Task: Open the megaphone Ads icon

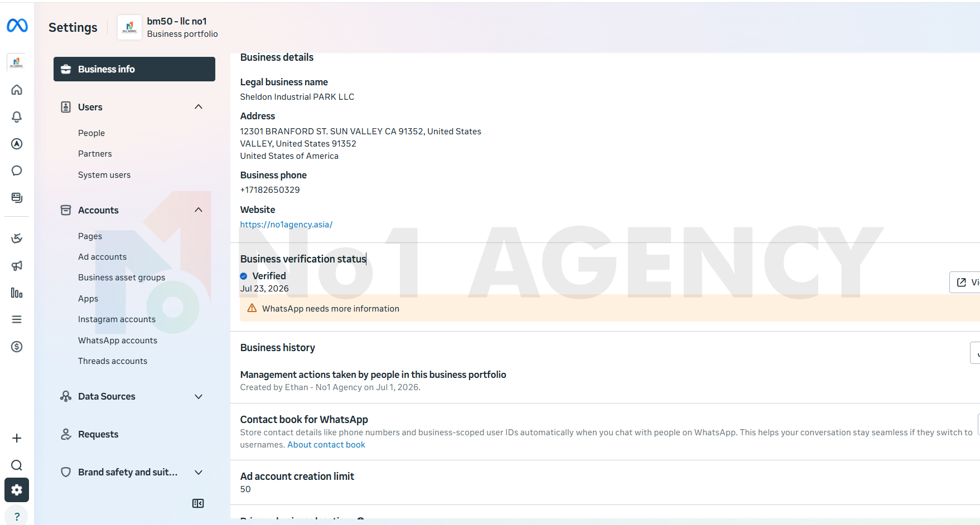Action: click(x=17, y=266)
